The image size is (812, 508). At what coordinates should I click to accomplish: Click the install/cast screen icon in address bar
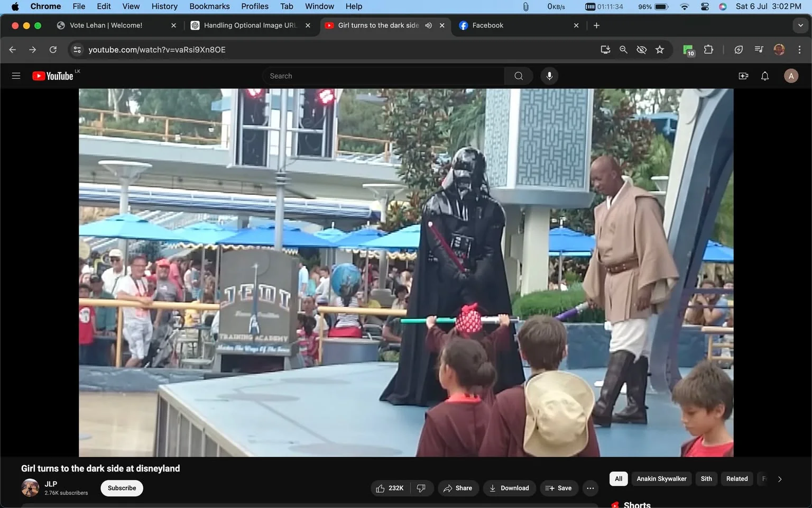[x=605, y=49]
